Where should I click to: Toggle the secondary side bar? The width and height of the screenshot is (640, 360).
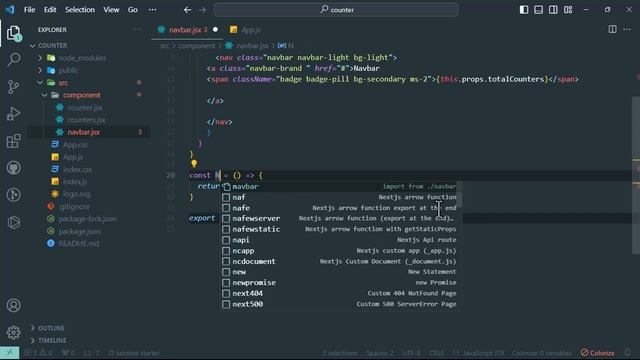553,9
